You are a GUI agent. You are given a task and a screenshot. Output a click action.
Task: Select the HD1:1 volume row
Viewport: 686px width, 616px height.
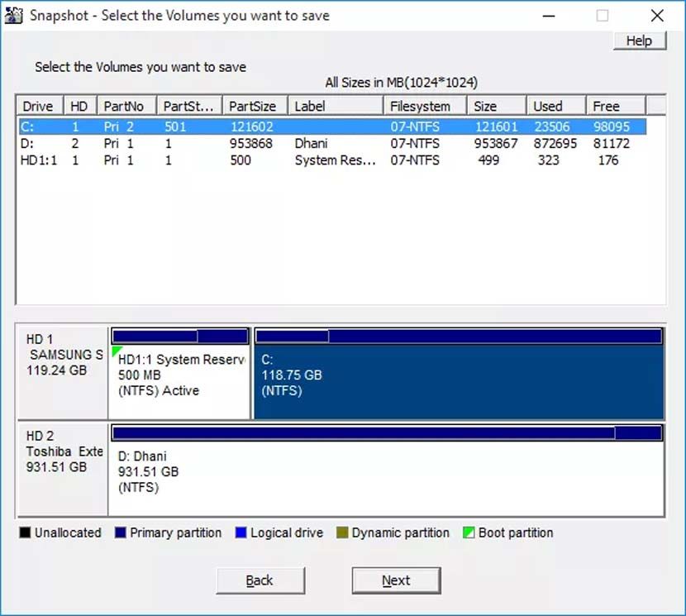tap(332, 160)
